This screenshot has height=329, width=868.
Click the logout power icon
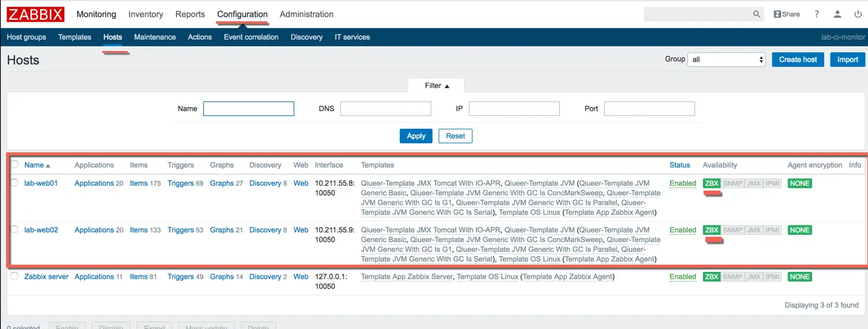(858, 14)
